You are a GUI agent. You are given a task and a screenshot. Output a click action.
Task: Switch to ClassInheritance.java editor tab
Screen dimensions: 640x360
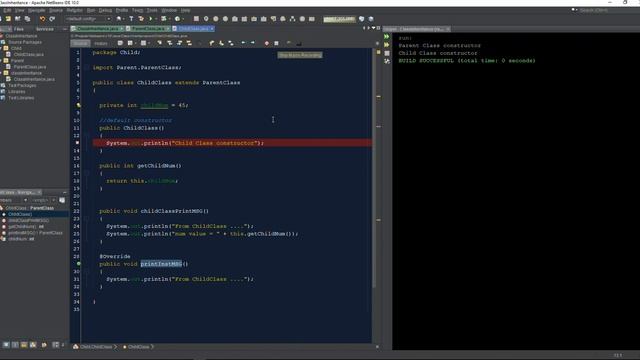(x=98, y=29)
